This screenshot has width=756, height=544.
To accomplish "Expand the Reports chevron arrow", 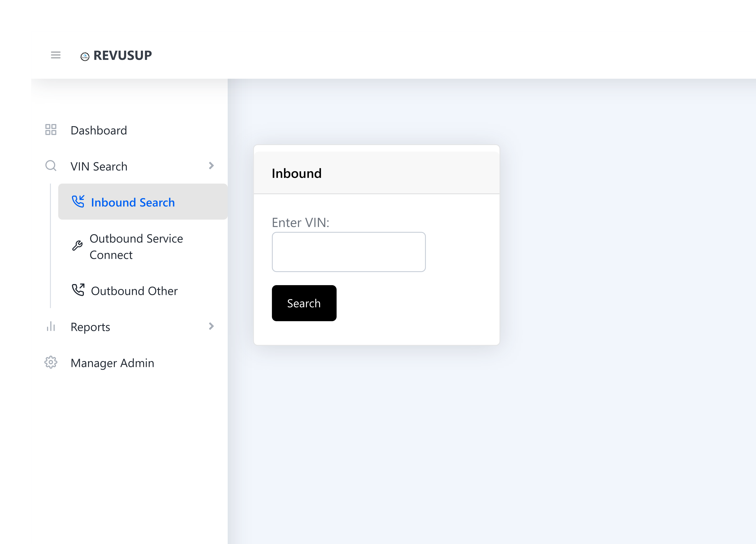I will pos(211,326).
